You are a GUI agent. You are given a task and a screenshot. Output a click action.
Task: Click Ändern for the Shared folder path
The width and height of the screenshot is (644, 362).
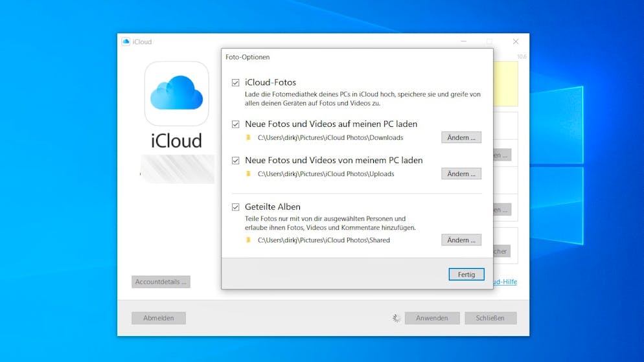(x=461, y=240)
